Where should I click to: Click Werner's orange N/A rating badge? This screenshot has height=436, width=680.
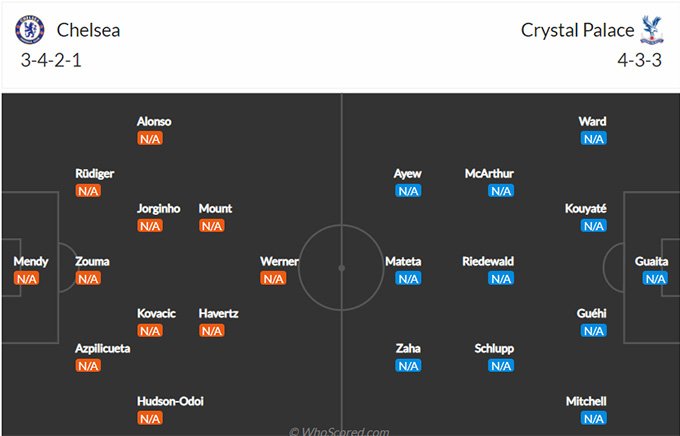click(x=273, y=279)
